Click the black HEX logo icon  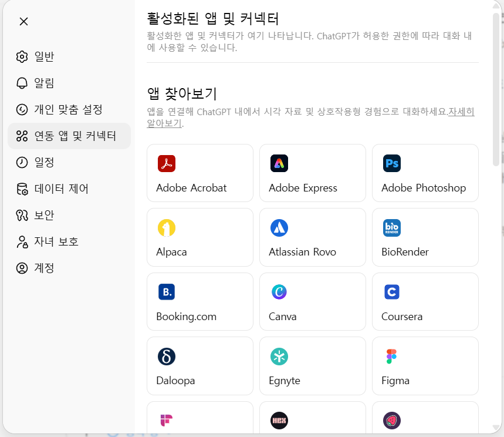279,421
